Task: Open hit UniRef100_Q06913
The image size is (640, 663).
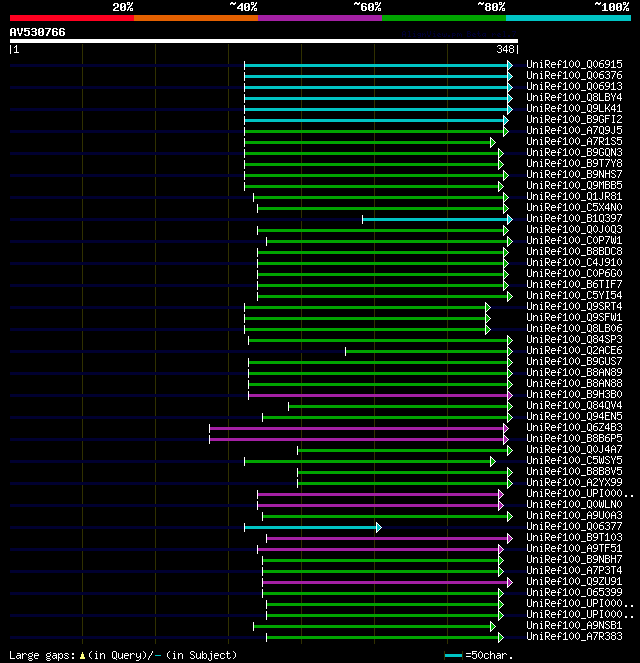Action: [x=574, y=86]
